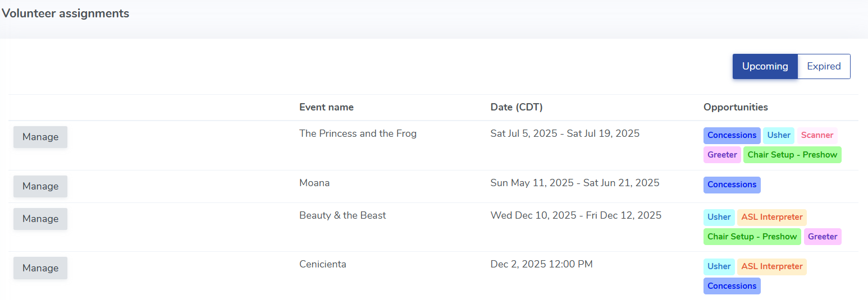Select the Moana Concessions tag

click(732, 184)
